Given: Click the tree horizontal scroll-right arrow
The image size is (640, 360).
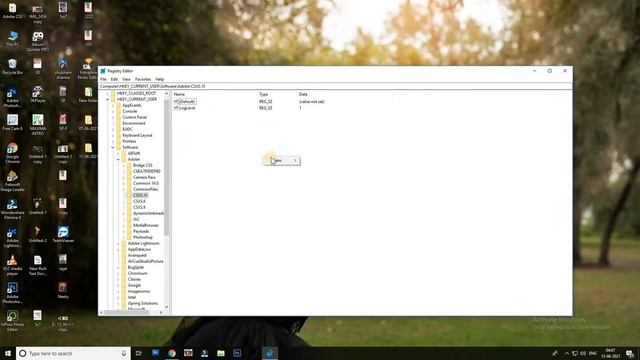Looking at the screenshot, I should pos(161,313).
